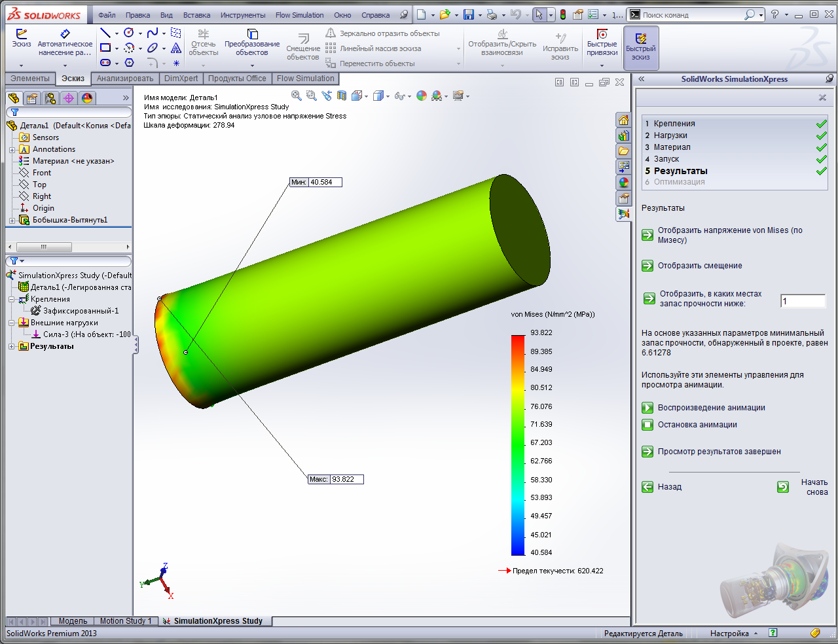Screen dimensions: 838x644
Task: Select the Line sketch tool
Action: coord(105,33)
